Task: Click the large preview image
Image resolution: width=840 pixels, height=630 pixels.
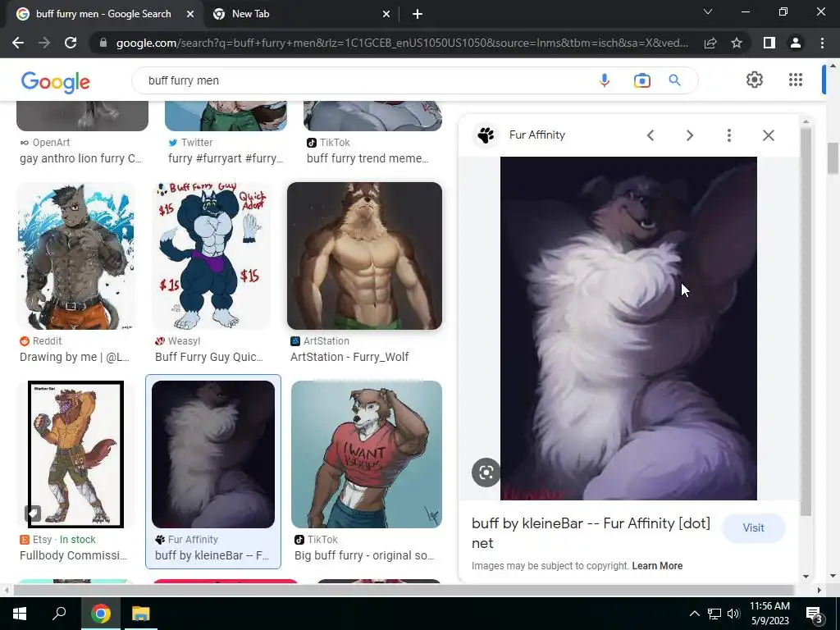Action: click(628, 328)
